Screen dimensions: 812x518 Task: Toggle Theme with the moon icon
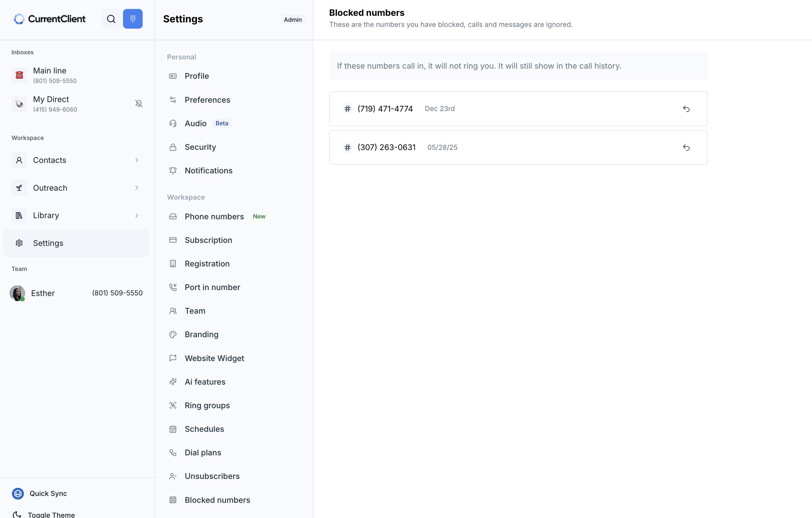[x=17, y=514]
